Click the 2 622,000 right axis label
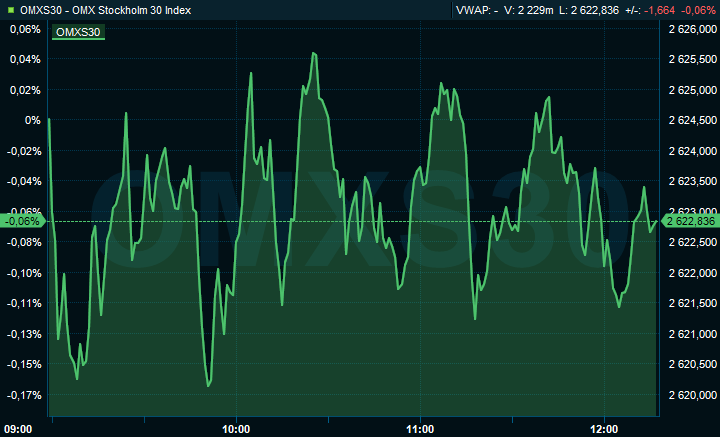The width and height of the screenshot is (720, 437). tap(692, 273)
